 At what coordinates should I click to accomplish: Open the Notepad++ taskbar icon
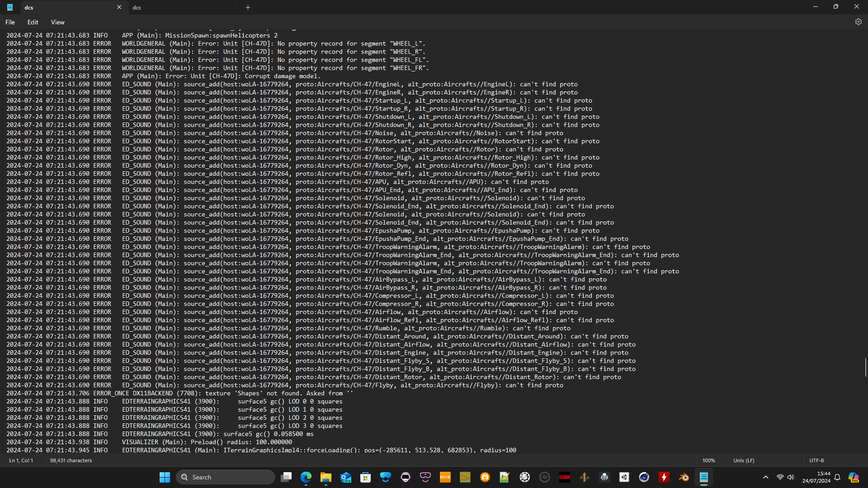[505, 477]
